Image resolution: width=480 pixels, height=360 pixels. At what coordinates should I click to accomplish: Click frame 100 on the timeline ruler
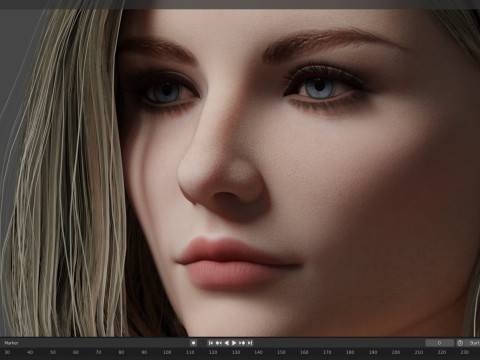pyautogui.click(x=167, y=352)
